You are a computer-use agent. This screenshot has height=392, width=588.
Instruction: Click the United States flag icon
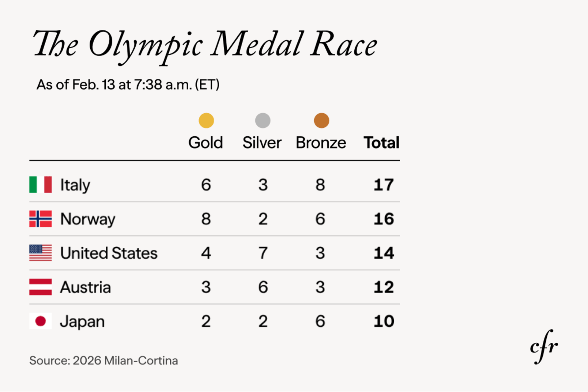click(x=40, y=253)
